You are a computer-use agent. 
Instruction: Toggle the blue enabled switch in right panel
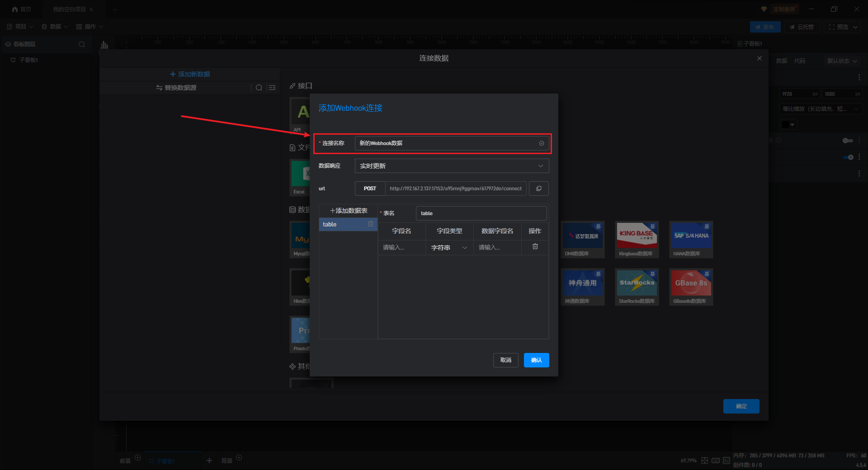point(848,157)
